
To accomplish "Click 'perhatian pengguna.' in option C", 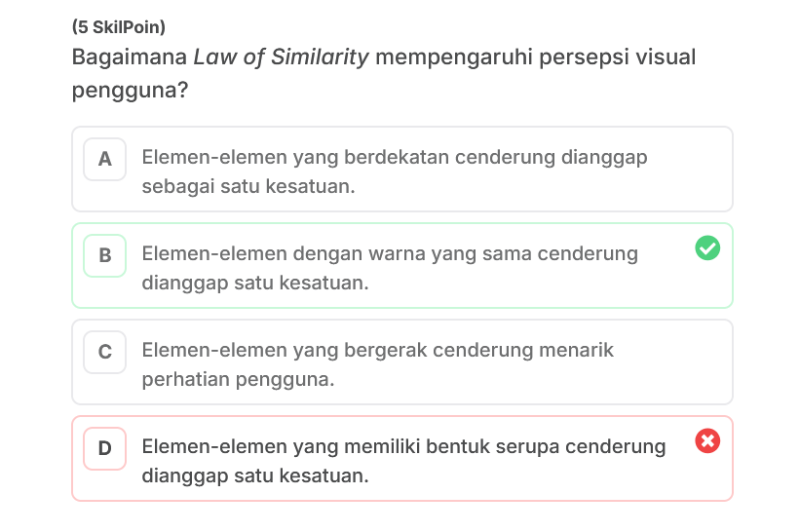I will click(238, 379).
